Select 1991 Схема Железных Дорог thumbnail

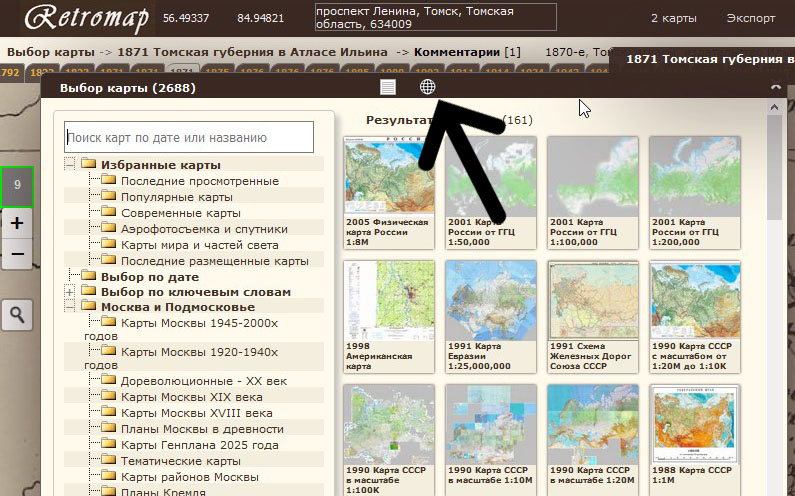click(593, 317)
